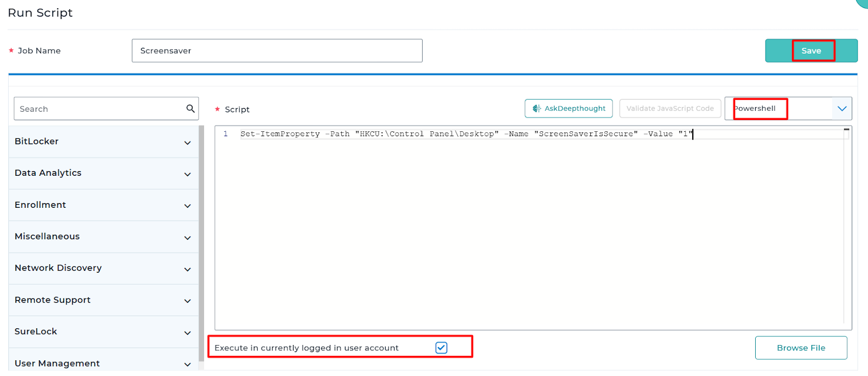Image resolution: width=868 pixels, height=376 pixels.
Task: Toggle Execute in currently logged in user checkbox
Action: pyautogui.click(x=441, y=348)
